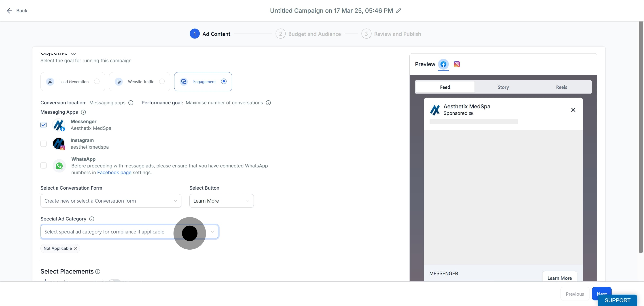Open info icon next to Select Placements
Image resolution: width=644 pixels, height=306 pixels.
point(98,272)
